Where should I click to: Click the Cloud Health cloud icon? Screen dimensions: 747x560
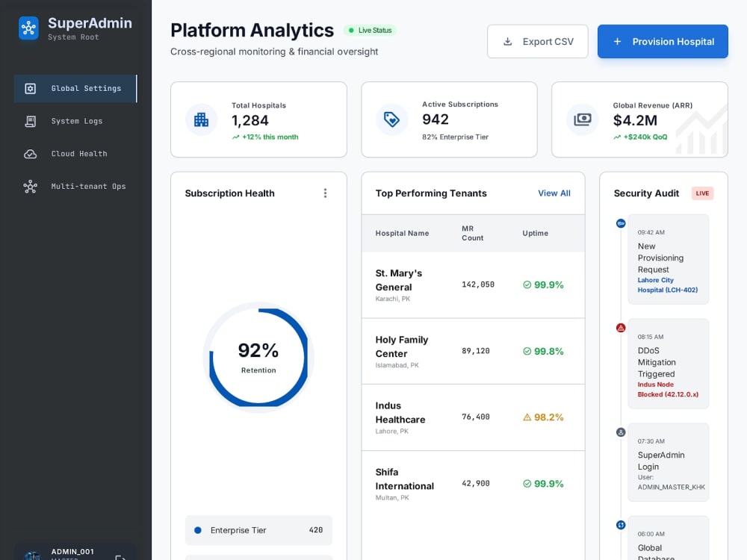point(31,154)
